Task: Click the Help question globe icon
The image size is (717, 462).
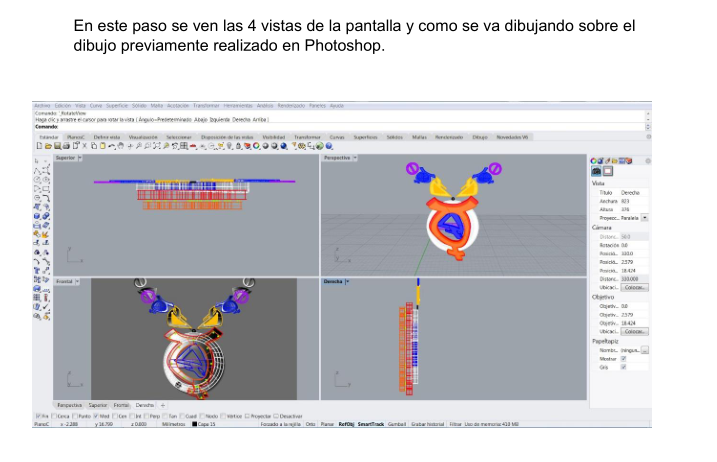Action: tap(329, 146)
